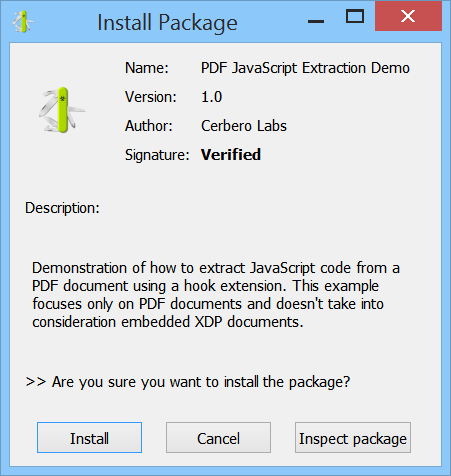Click the small knife icon in title bar
Image resolution: width=451 pixels, height=476 pixels.
coord(23,22)
